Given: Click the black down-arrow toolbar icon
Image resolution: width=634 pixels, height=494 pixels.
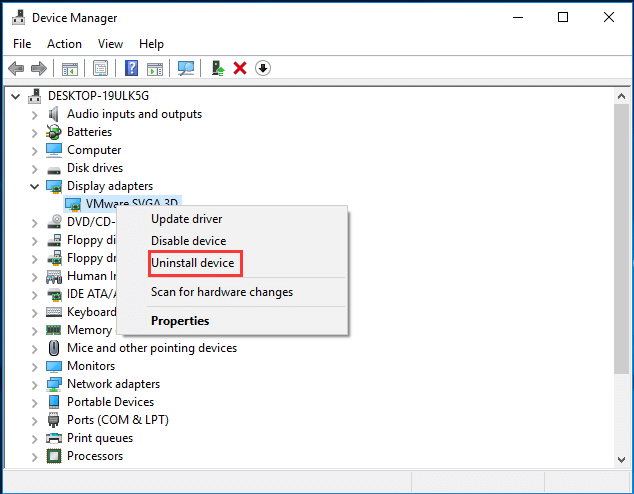Looking at the screenshot, I should pyautogui.click(x=263, y=68).
